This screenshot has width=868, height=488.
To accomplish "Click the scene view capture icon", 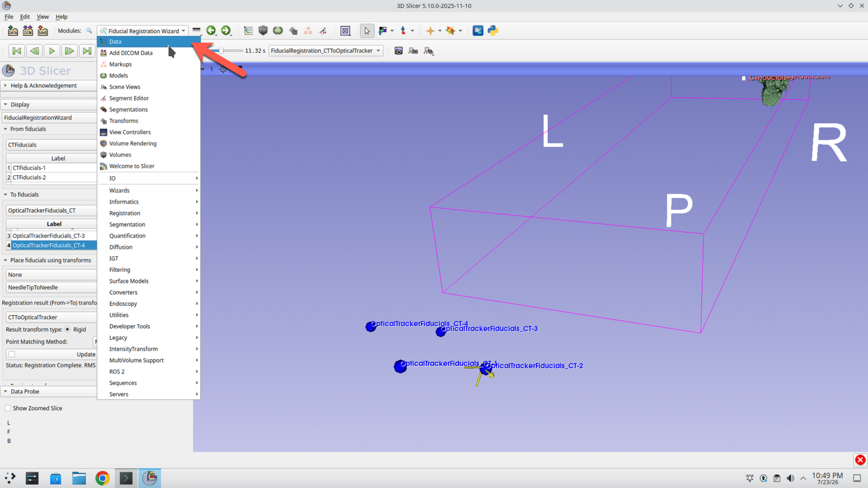I will tap(413, 51).
